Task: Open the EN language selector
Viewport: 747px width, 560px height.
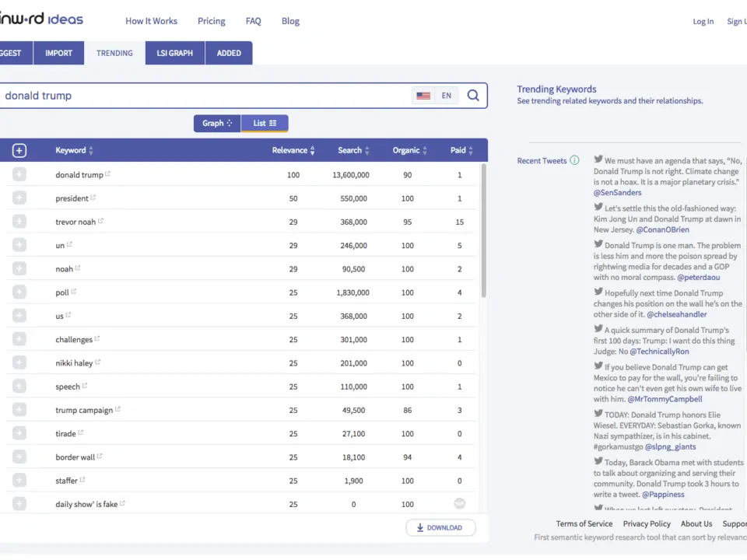Action: point(447,96)
